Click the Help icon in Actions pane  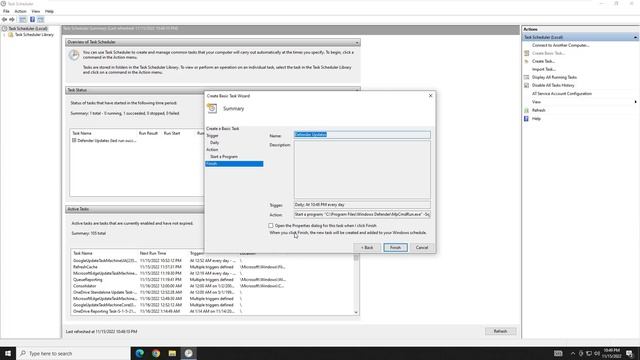527,119
